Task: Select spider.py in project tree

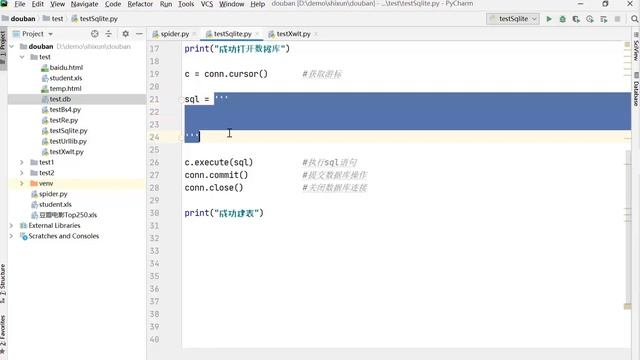Action: click(53, 194)
